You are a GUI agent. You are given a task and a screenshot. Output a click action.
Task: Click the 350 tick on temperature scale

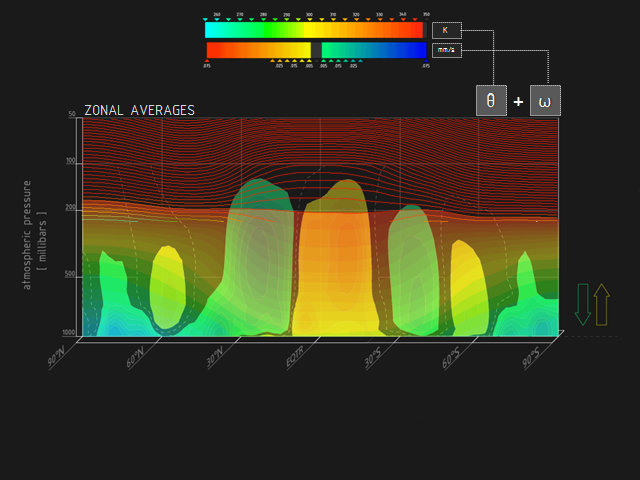tap(426, 15)
